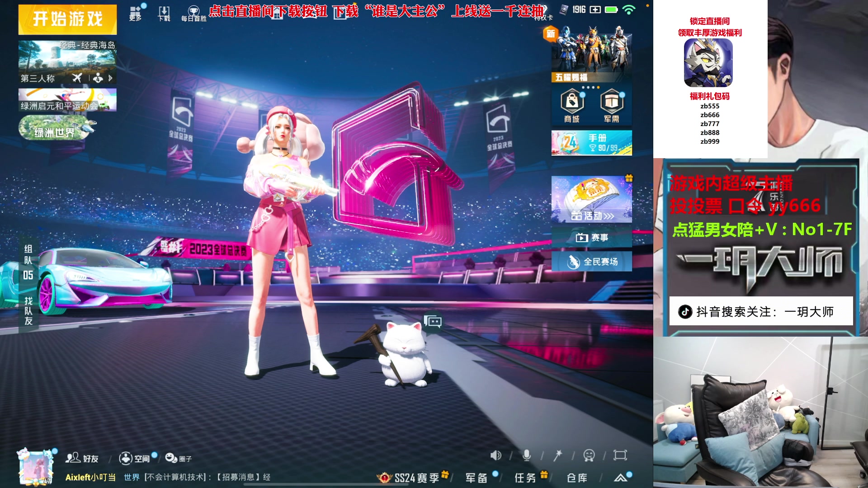The height and width of the screenshot is (488, 868).
Task: Open the 全民赛场 arena button
Action: coord(591,262)
